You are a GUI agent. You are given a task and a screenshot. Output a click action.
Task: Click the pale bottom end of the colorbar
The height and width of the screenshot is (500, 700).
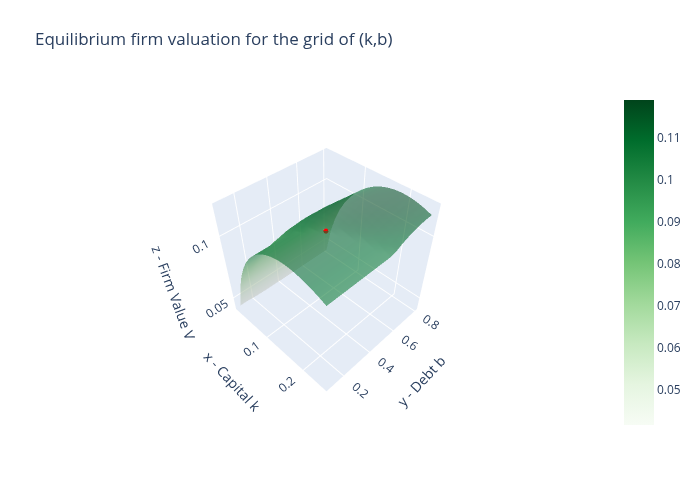click(638, 420)
